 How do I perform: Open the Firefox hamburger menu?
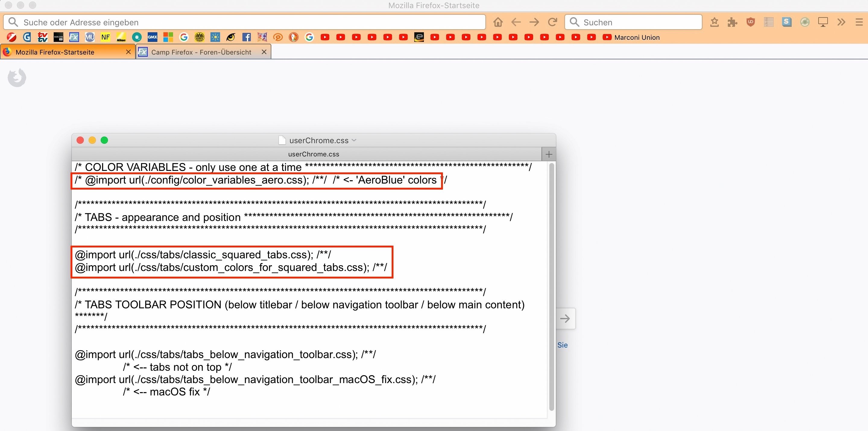[x=859, y=22]
